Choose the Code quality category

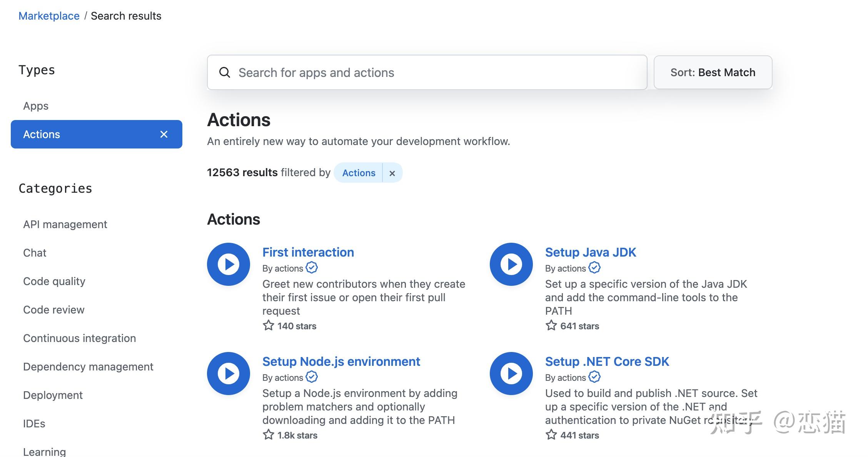point(54,281)
